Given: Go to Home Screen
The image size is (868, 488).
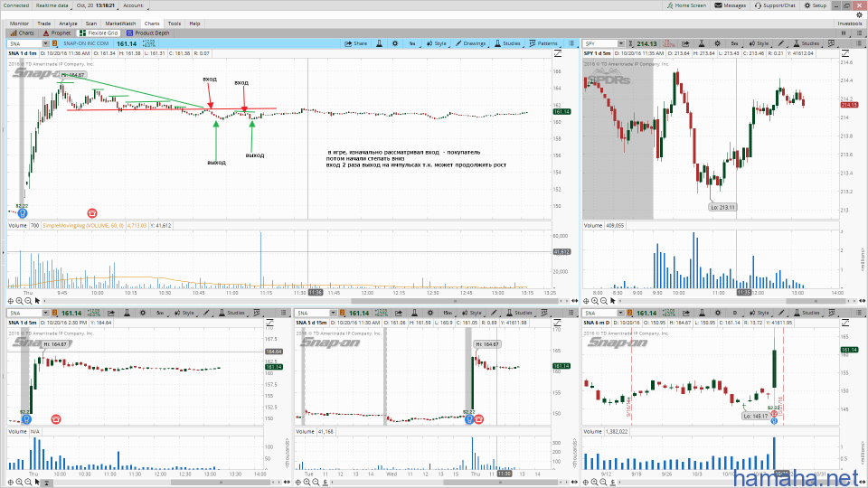Looking at the screenshot, I should pos(686,5).
